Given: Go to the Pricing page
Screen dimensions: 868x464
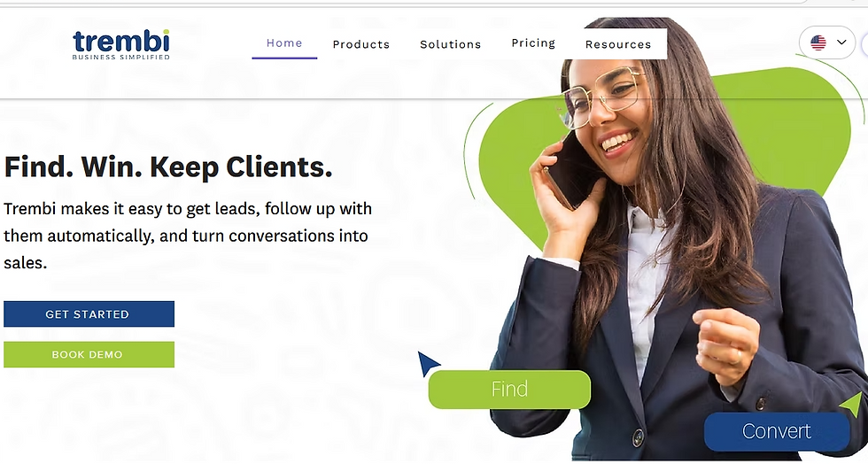Looking at the screenshot, I should 533,43.
